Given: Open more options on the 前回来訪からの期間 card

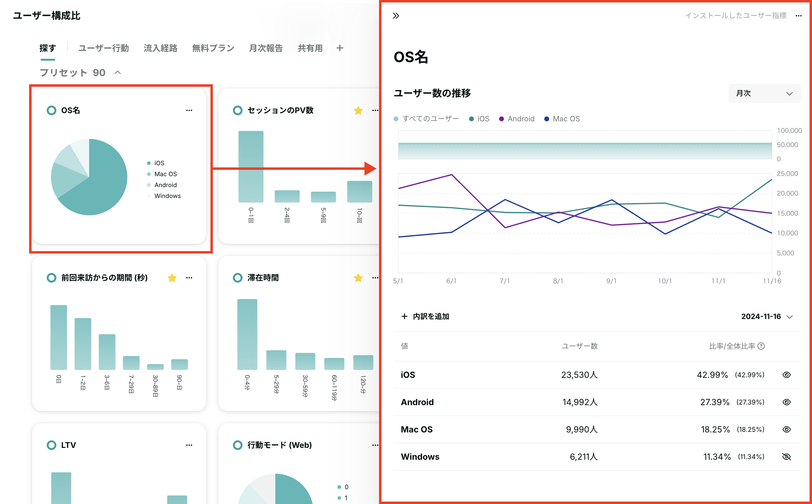Looking at the screenshot, I should 189,278.
